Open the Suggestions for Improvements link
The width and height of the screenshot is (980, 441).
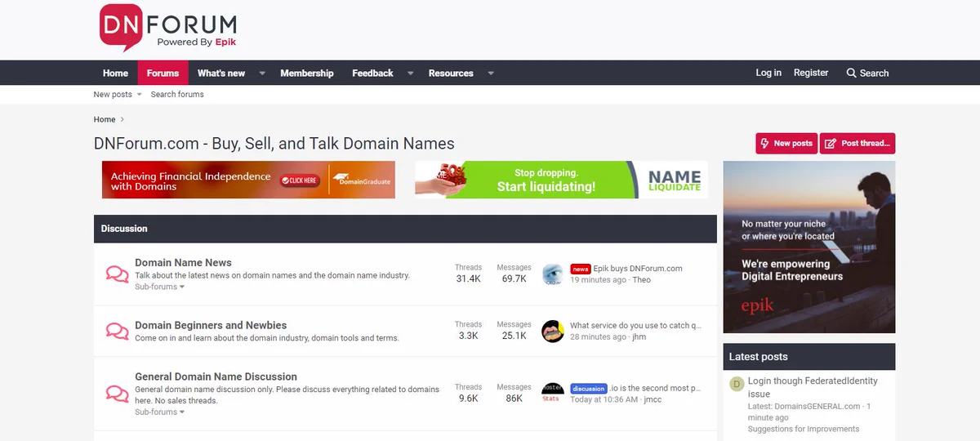pyautogui.click(x=804, y=429)
